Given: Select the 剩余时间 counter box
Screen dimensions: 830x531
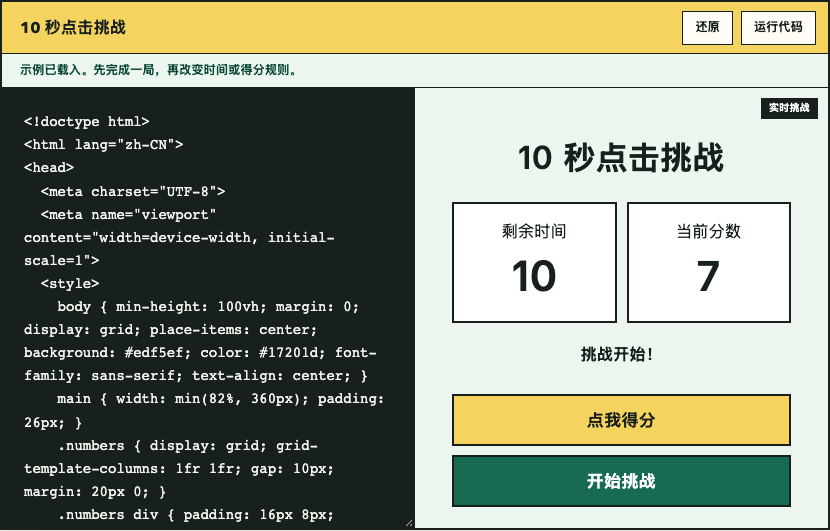Looking at the screenshot, I should (534, 262).
